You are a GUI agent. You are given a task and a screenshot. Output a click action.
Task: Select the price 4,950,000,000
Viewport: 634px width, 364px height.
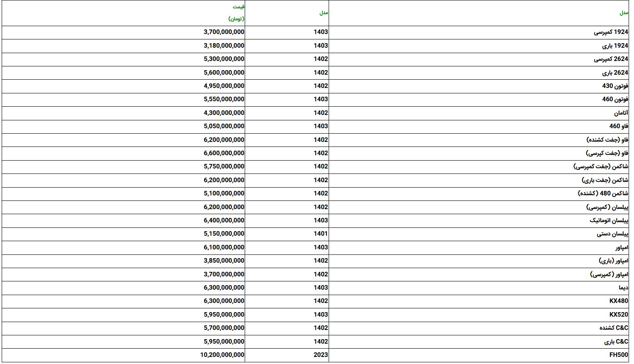point(224,86)
